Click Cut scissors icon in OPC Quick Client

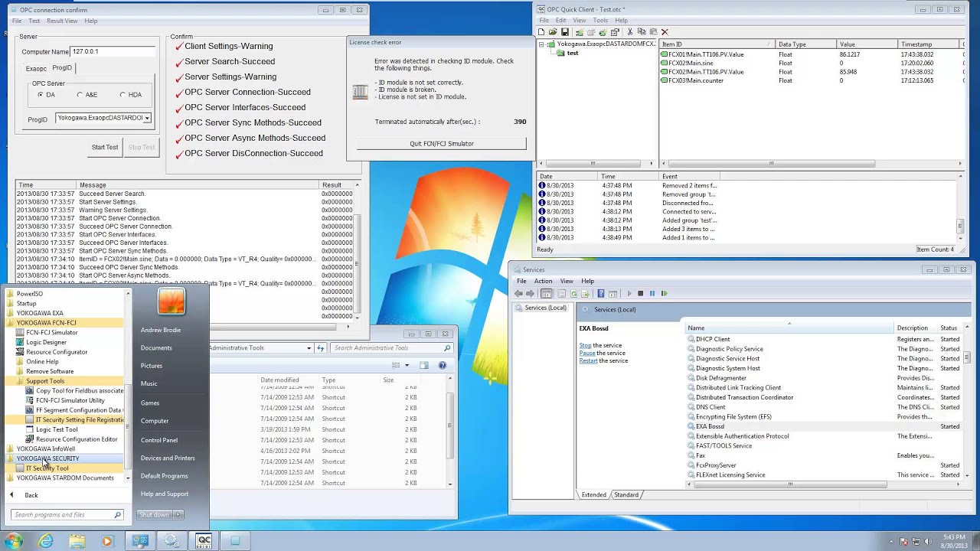[630, 32]
